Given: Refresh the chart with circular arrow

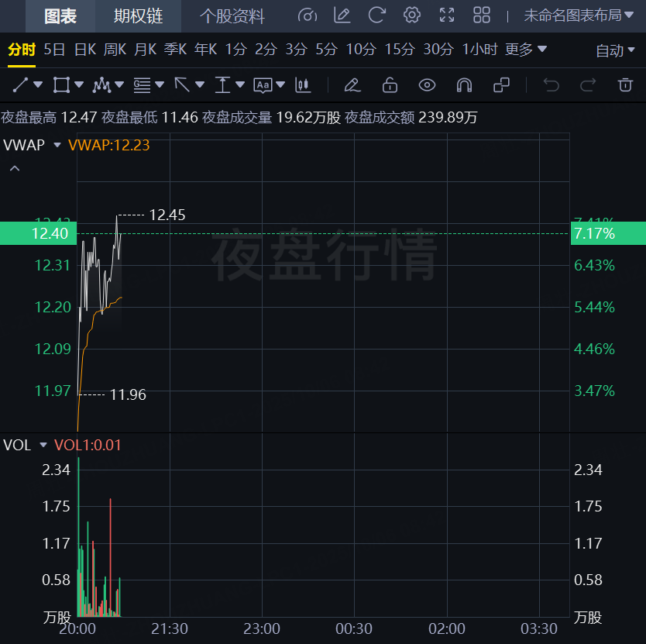Looking at the screenshot, I should (x=376, y=15).
